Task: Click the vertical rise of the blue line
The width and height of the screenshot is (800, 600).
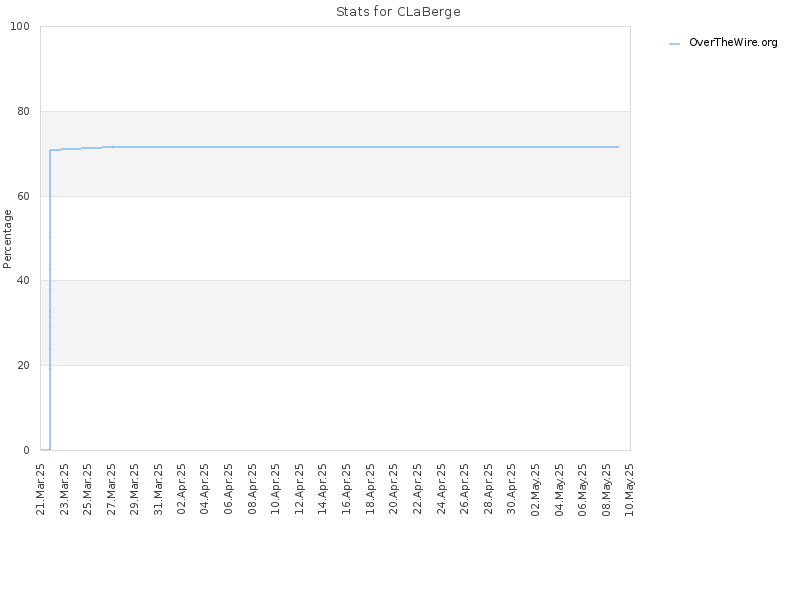Action: click(x=50, y=300)
